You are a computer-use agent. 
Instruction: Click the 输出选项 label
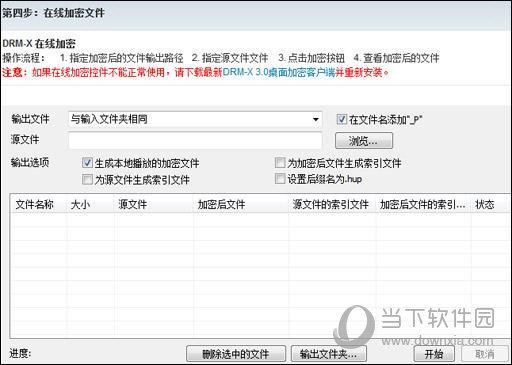point(30,162)
